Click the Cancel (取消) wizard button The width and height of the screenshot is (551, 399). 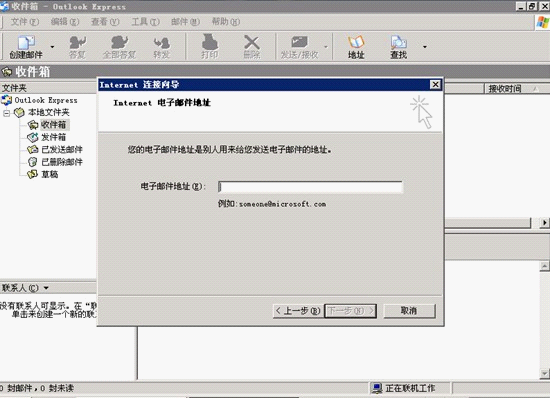409,311
